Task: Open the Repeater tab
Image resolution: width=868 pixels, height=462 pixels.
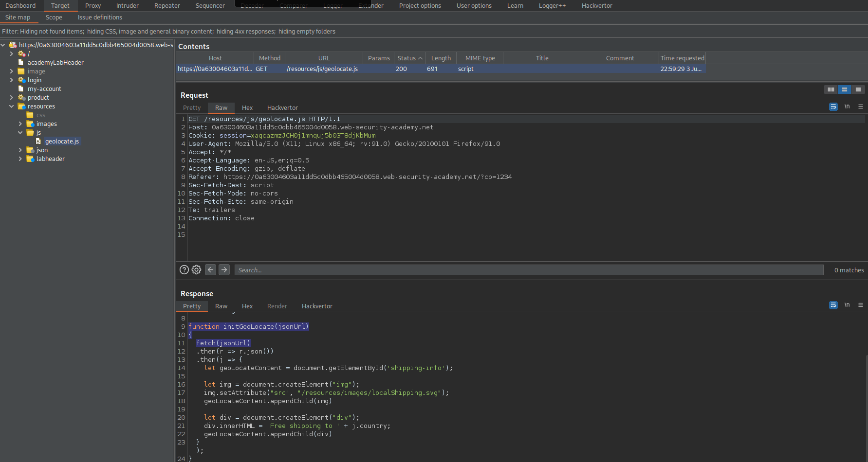Action: 167,5
